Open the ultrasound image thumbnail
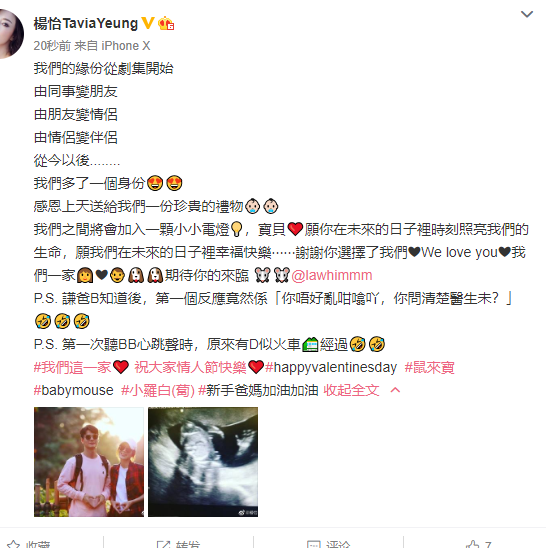546x548 pixels. click(x=203, y=462)
